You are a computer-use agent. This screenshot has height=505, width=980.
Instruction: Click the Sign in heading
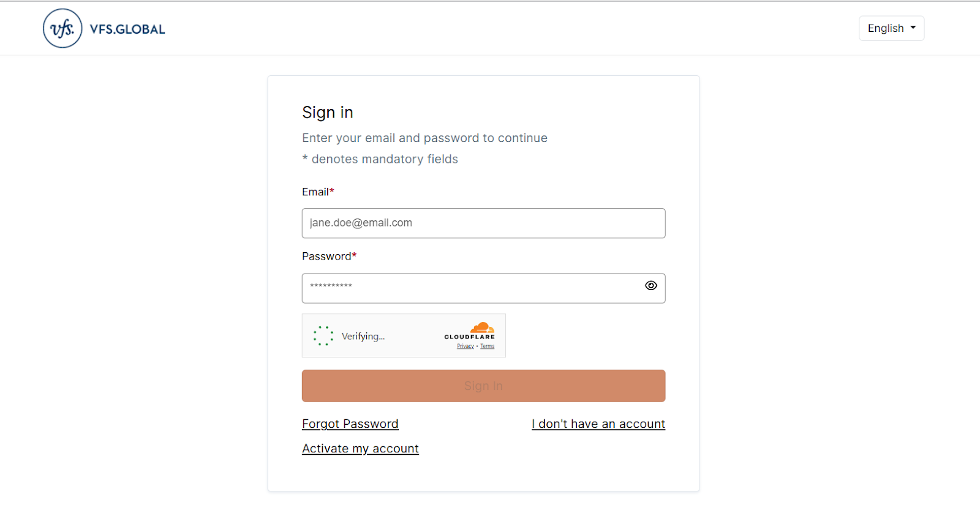[328, 113]
